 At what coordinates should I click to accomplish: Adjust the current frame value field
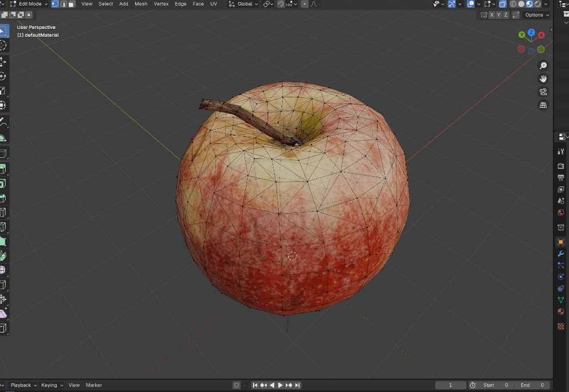[450, 385]
